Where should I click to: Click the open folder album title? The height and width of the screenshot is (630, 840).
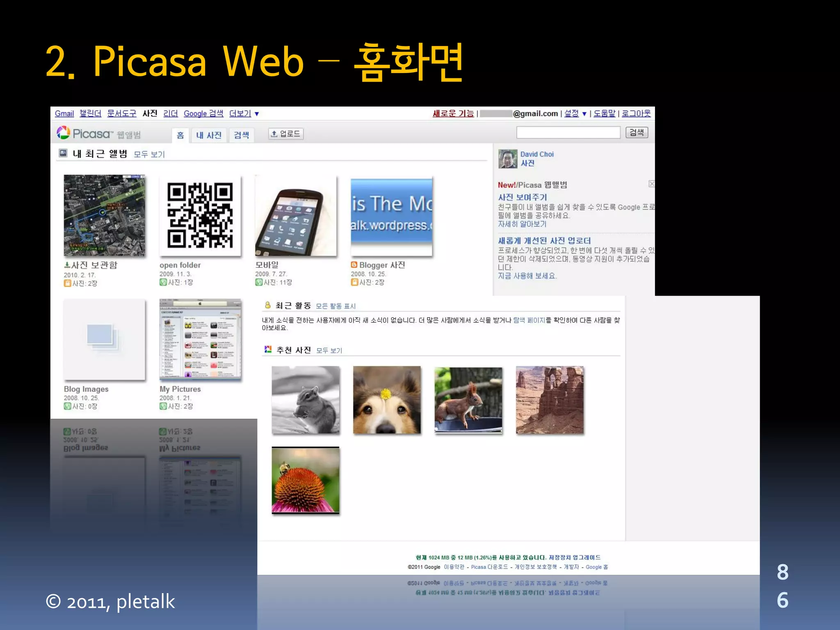pos(180,265)
